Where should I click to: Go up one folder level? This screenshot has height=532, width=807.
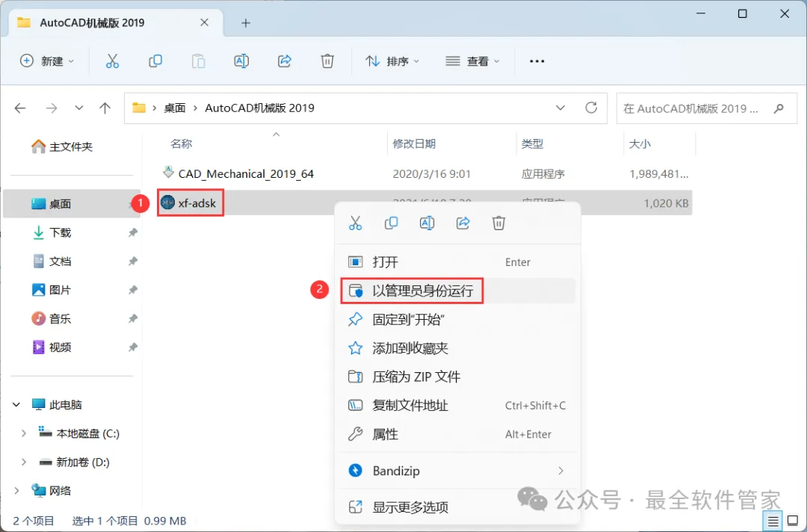click(x=105, y=108)
